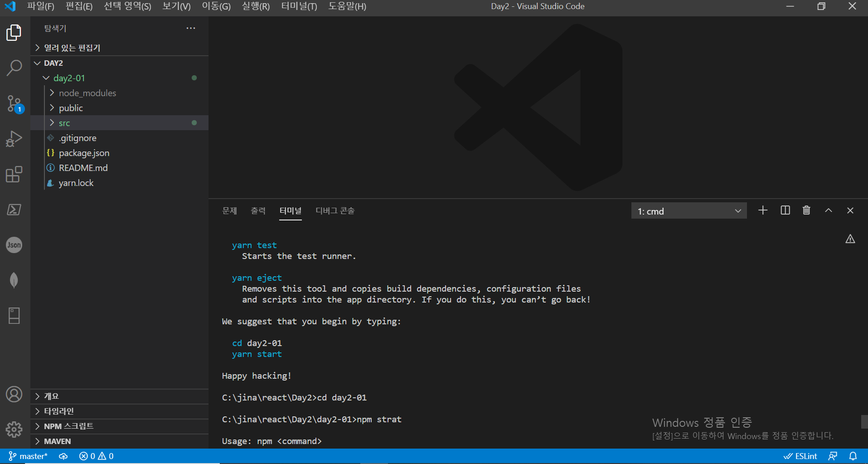Click the sync changes cloud icon

click(x=63, y=456)
